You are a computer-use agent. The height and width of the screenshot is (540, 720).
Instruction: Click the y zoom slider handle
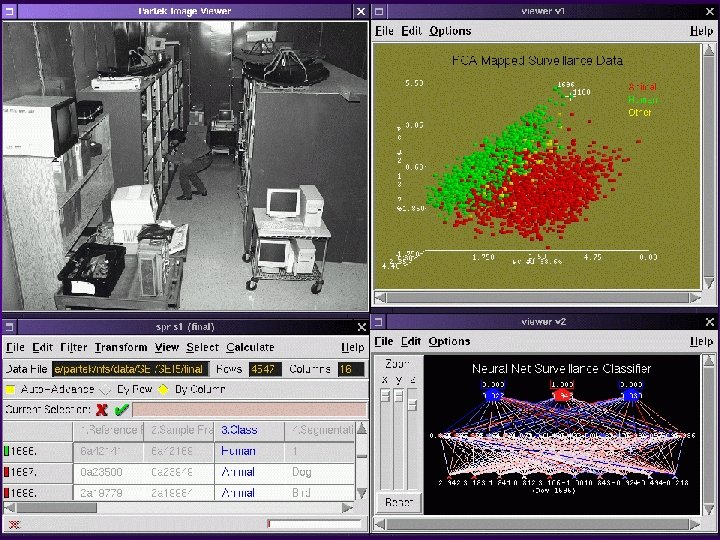tap(399, 395)
